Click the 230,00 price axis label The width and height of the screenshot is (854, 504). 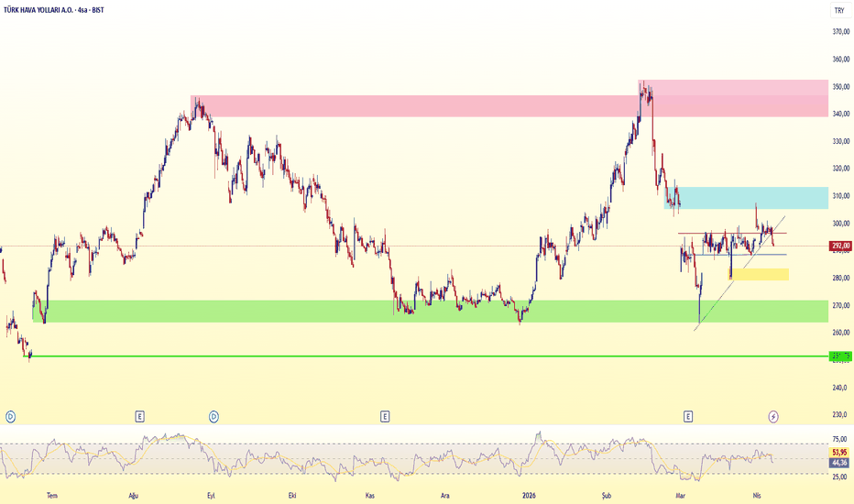pos(841,414)
